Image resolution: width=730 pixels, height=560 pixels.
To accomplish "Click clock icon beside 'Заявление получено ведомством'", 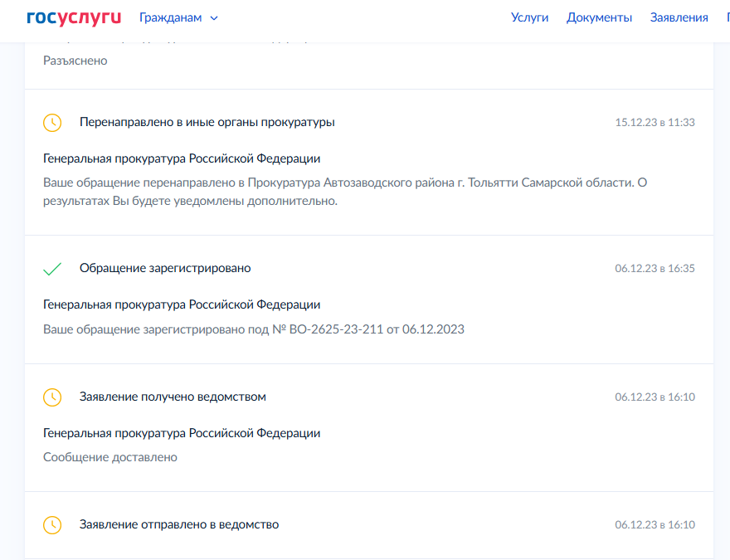I will click(x=52, y=397).
